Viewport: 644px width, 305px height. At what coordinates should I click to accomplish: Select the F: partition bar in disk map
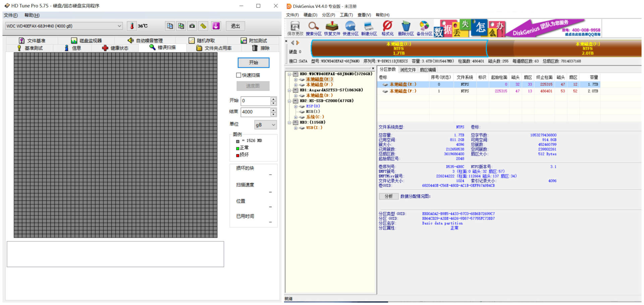(x=587, y=49)
